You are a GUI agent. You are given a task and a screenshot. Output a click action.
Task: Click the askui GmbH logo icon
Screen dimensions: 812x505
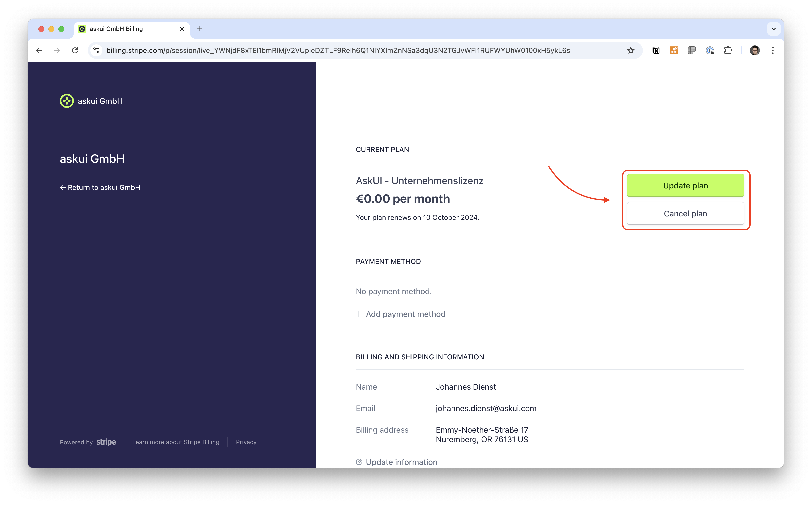tap(67, 101)
